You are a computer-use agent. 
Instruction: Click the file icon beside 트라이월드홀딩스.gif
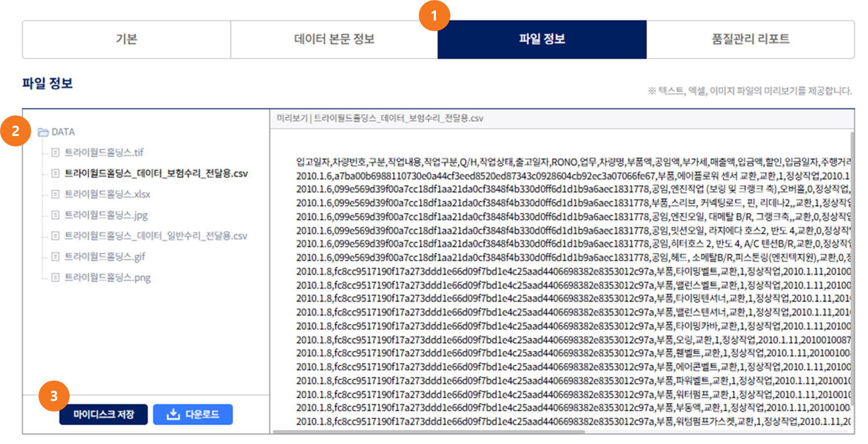pyautogui.click(x=55, y=257)
